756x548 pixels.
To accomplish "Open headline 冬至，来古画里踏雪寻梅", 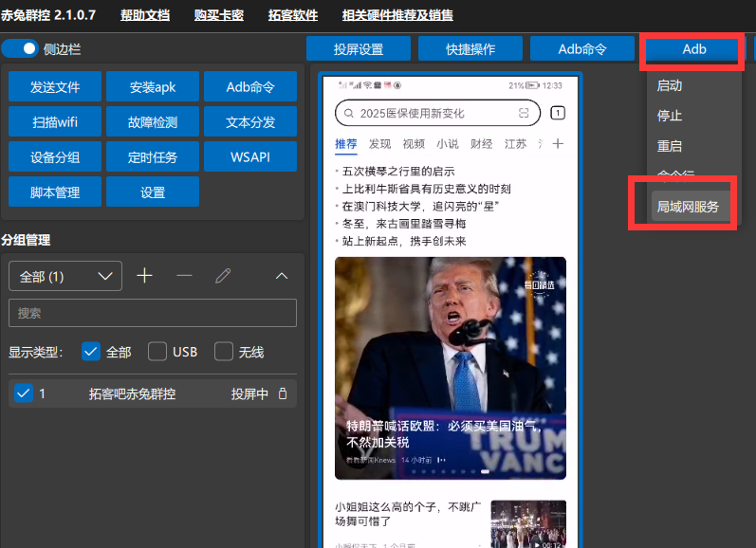I will click(404, 224).
